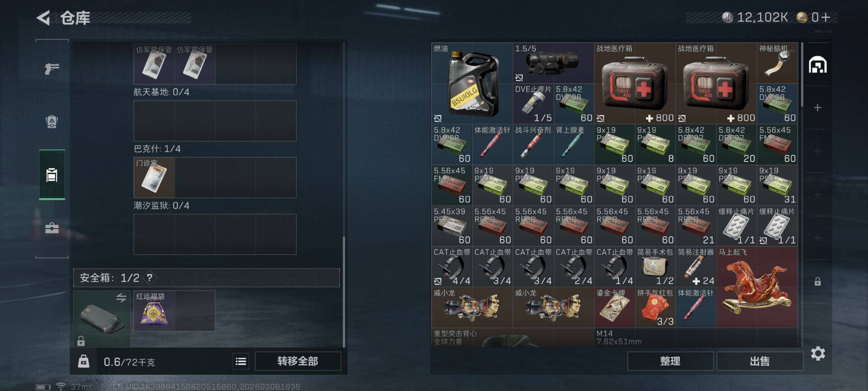868x391 pixels.
Task: Click the 安全箱 question mark help icon
Action: coord(150,278)
